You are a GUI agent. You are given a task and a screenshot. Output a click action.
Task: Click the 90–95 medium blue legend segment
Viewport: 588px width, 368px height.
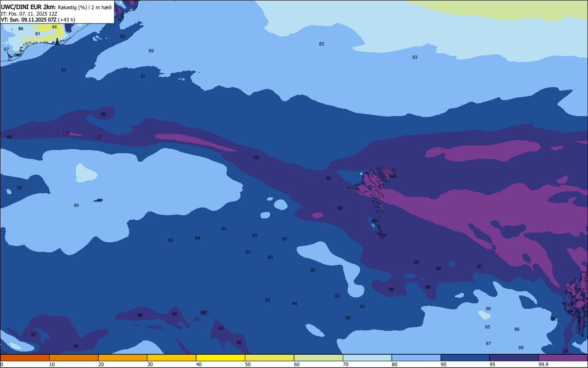(465, 357)
